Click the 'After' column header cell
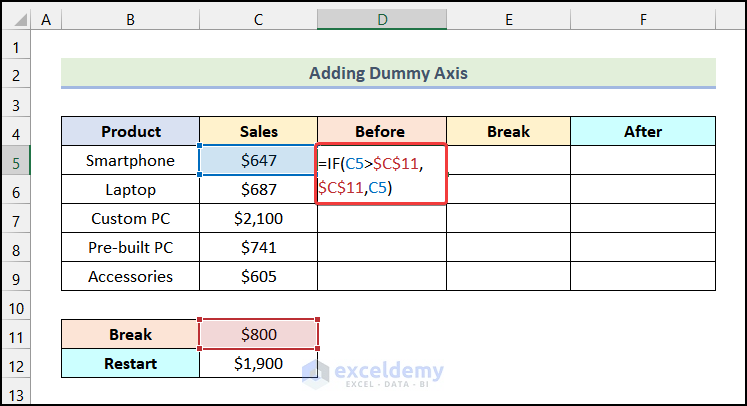This screenshot has width=747, height=406. click(x=642, y=131)
